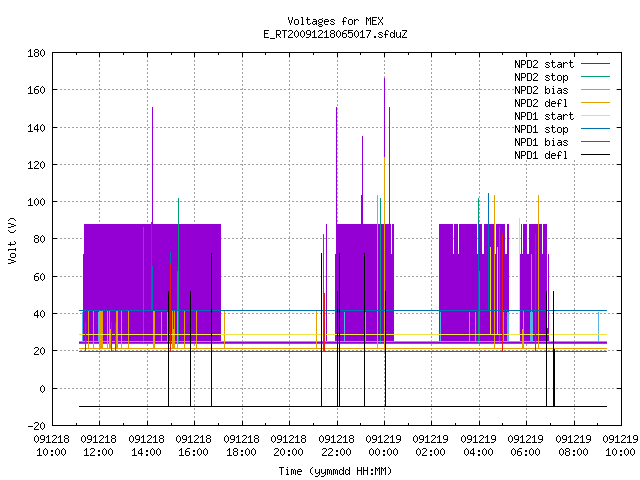
Task: Select the NPD1 bias legend label
Action: coord(541,142)
